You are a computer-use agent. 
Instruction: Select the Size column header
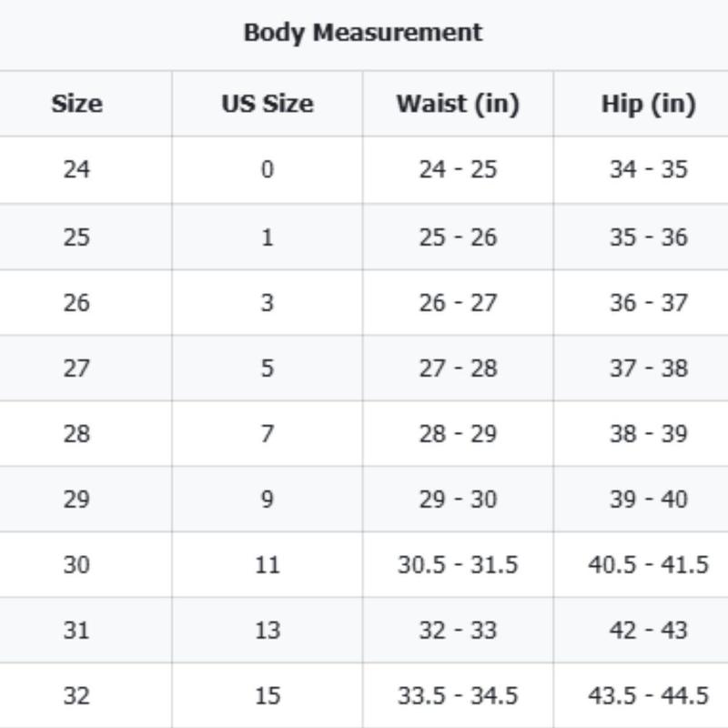coord(76,104)
